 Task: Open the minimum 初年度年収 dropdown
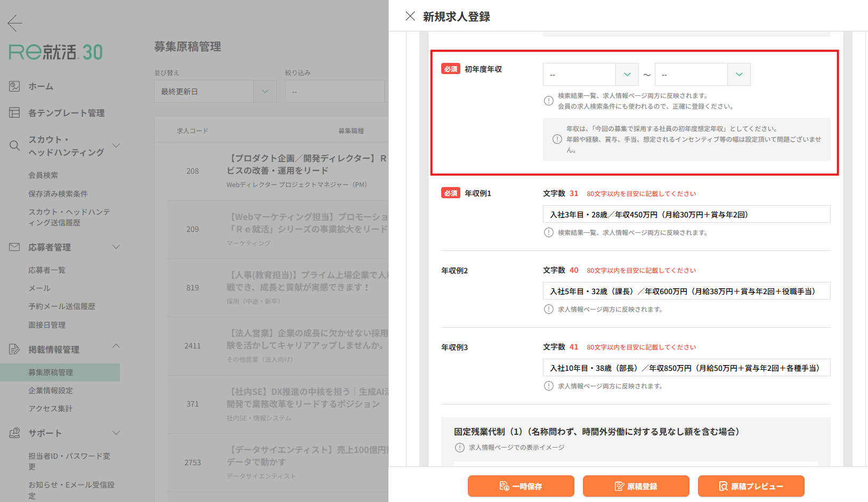(590, 75)
